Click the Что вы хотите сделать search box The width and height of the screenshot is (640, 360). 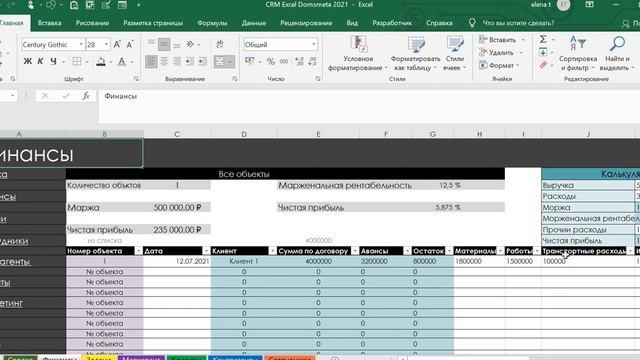coord(518,23)
